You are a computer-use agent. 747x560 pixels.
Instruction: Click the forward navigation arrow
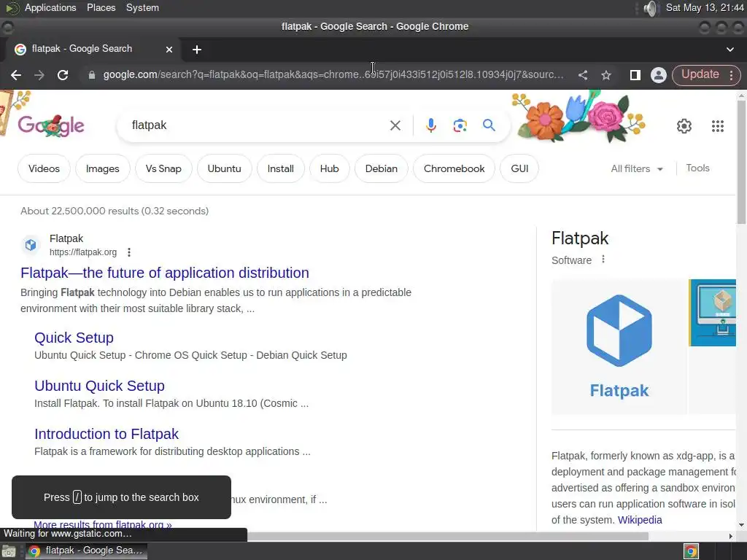[39, 75]
